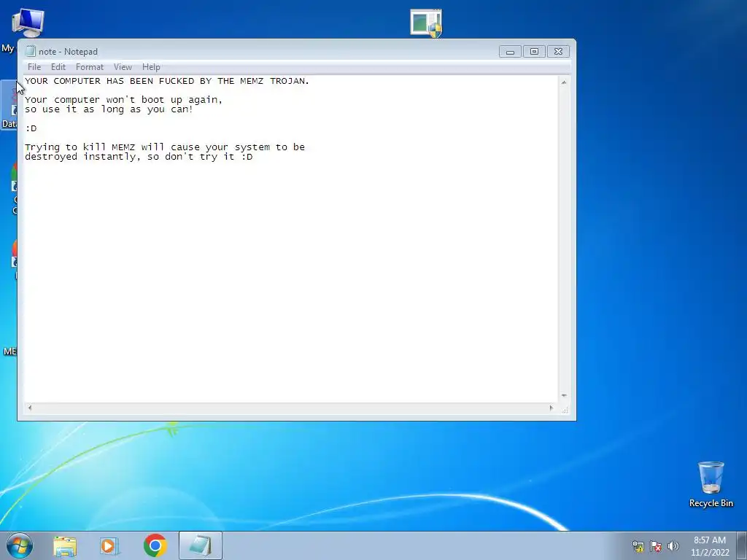The height and width of the screenshot is (560, 747).
Task: Click the horizontal scrollbar right arrow
Action: coord(551,408)
